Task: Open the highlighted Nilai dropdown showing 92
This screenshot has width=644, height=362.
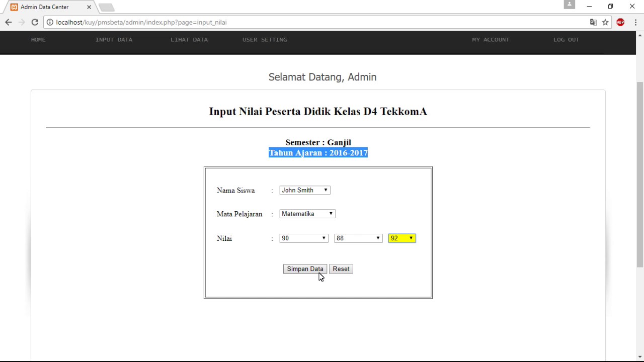Action: click(x=402, y=238)
